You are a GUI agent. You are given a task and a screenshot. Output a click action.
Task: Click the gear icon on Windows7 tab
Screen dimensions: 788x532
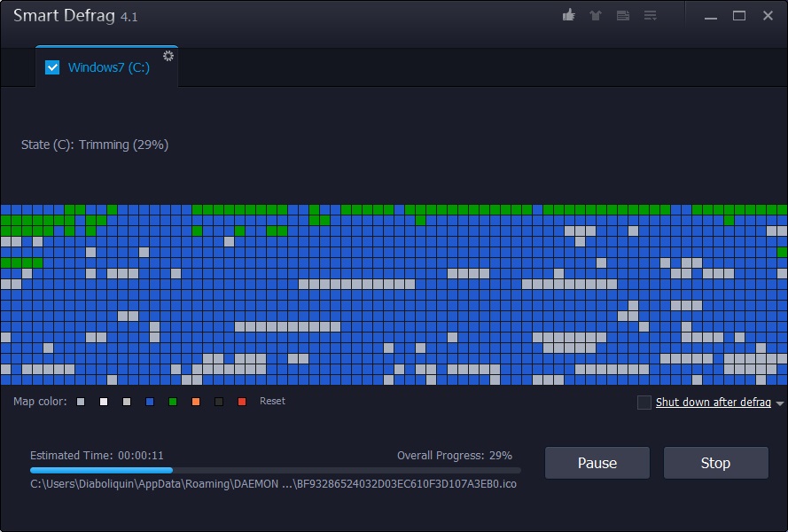tap(168, 56)
